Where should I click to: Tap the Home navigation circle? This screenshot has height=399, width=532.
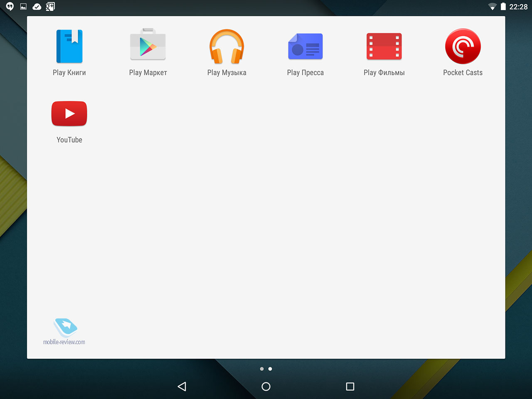tap(266, 387)
